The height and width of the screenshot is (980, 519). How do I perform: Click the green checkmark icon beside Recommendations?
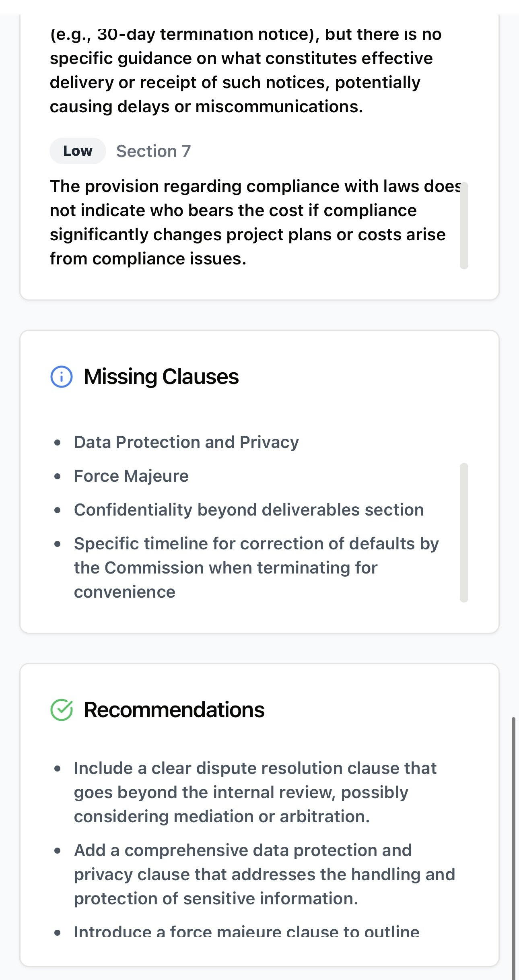[x=62, y=710]
